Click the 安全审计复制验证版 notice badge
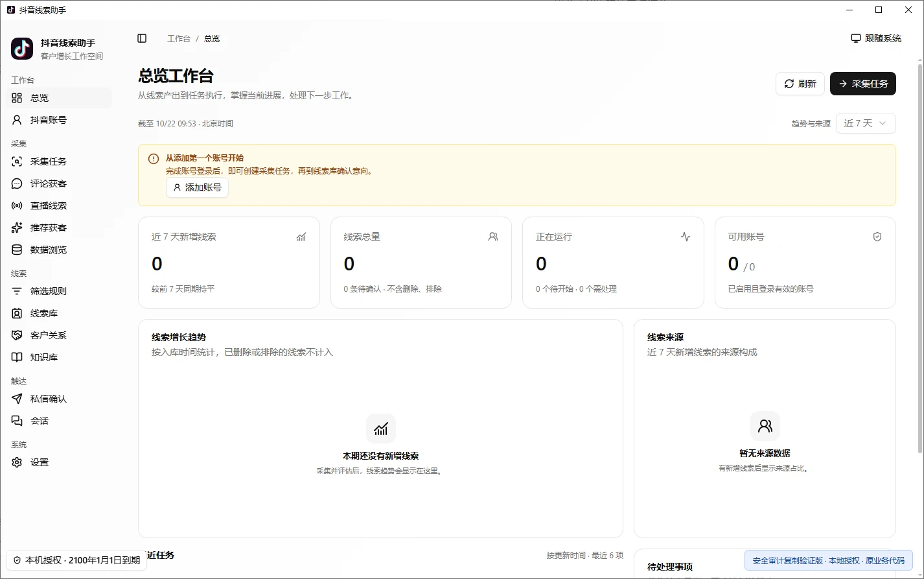Screen dimensions: 924x579 click(x=829, y=560)
